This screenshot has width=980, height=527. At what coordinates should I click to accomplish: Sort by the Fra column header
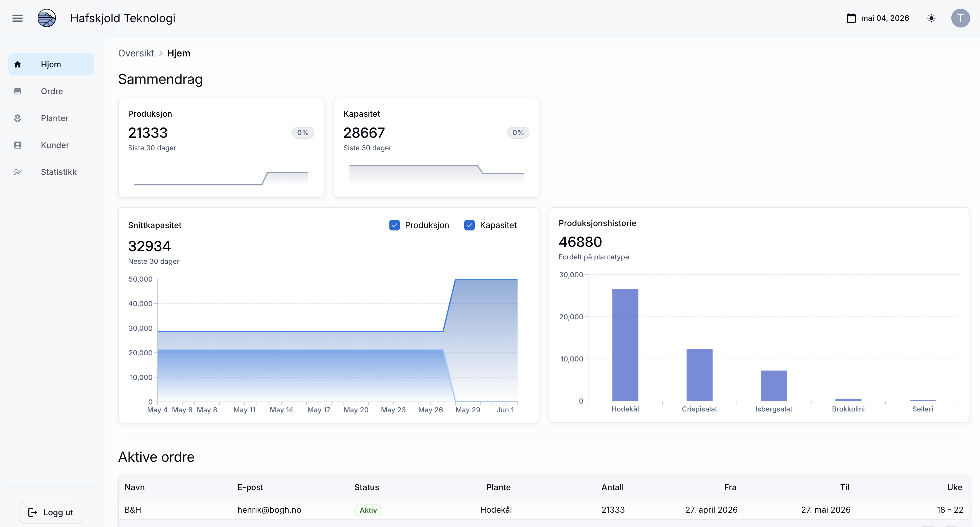[730, 488]
